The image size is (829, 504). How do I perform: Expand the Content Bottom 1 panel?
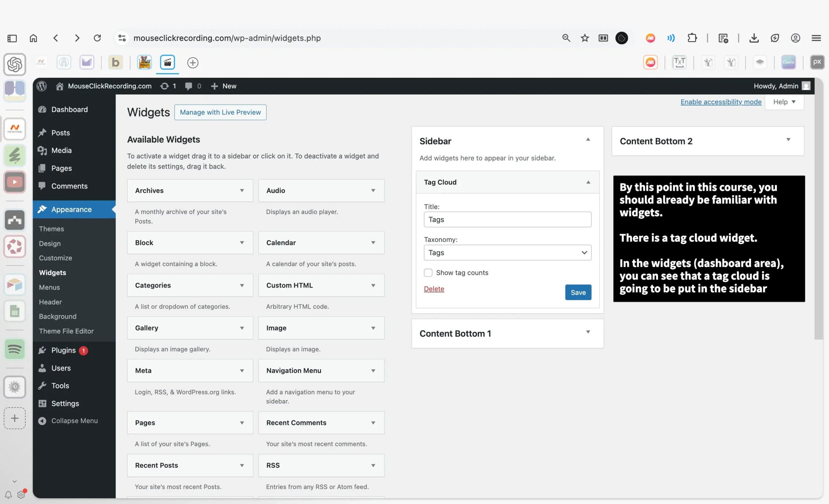coord(588,332)
